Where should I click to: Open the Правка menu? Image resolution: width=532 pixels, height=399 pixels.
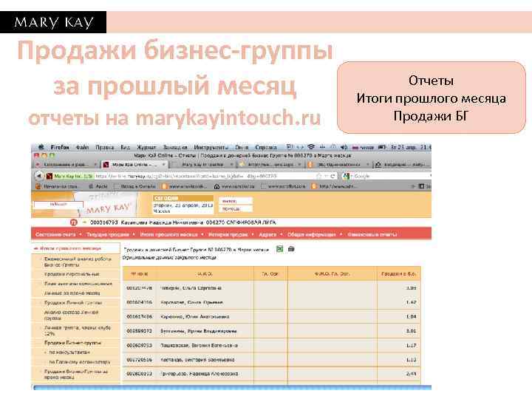[104, 147]
